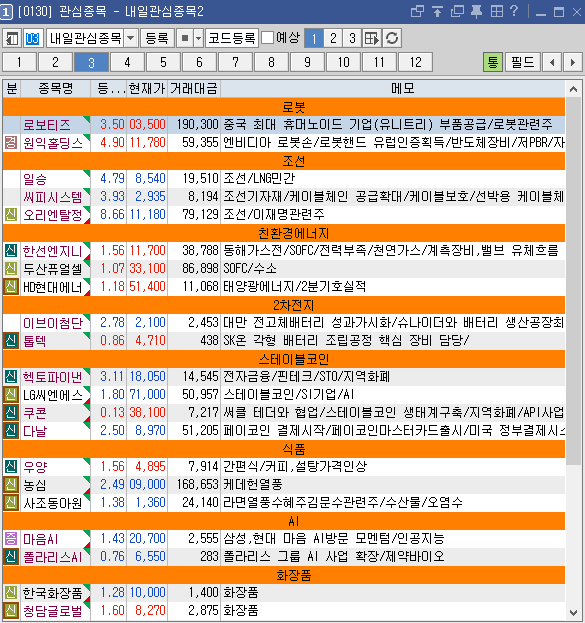Click HD현대에너 stock name
This screenshot has width=585, height=623.
click(x=52, y=287)
